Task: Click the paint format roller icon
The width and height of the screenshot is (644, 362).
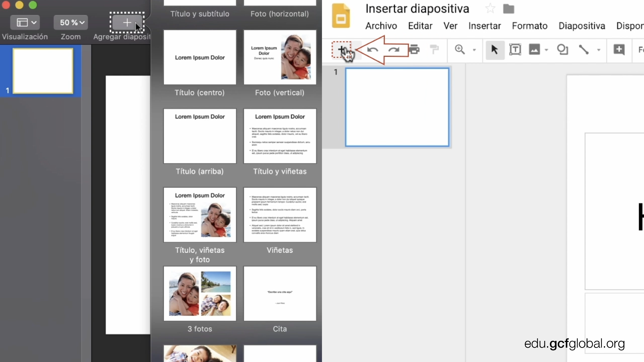Action: point(434,49)
